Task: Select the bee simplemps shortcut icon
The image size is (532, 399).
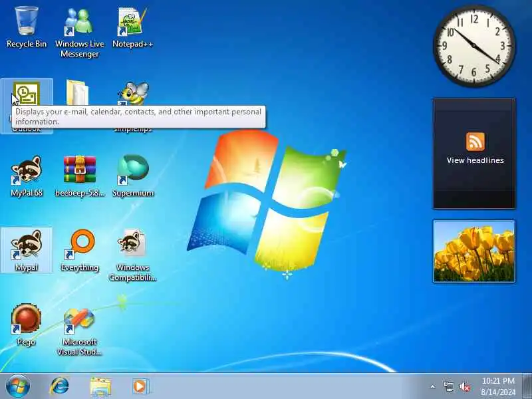Action: [x=133, y=93]
